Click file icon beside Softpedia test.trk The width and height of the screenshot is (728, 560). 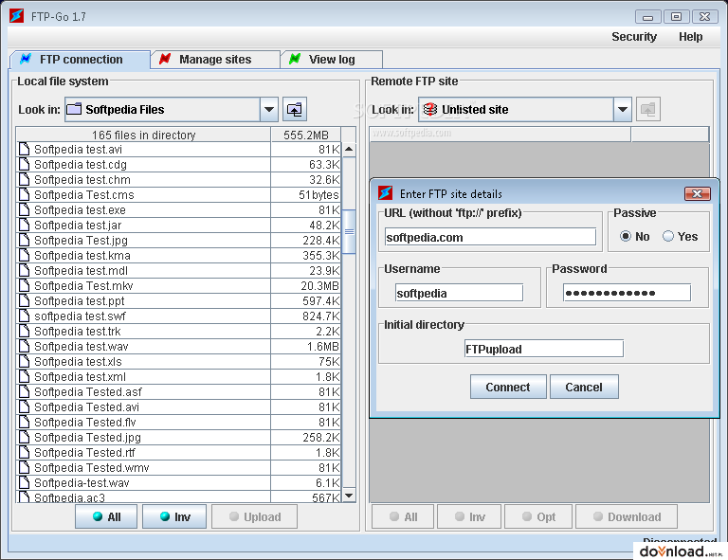pyautogui.click(x=24, y=331)
